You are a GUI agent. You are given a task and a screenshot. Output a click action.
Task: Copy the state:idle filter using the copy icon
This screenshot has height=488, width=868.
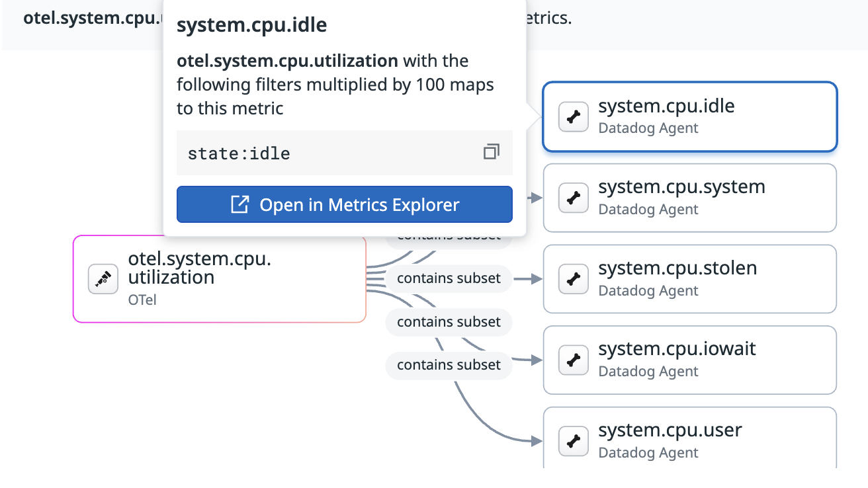(491, 152)
